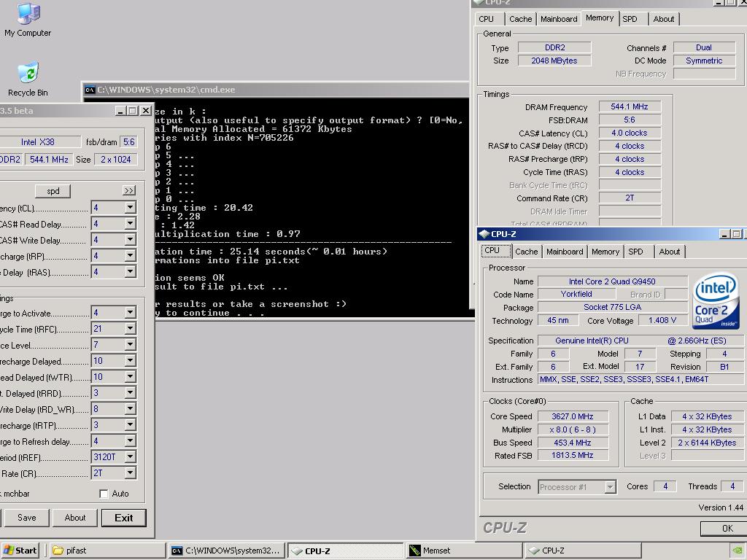
Task: Expand the Command Rate CR dropdown in Memset
Action: [x=130, y=472]
